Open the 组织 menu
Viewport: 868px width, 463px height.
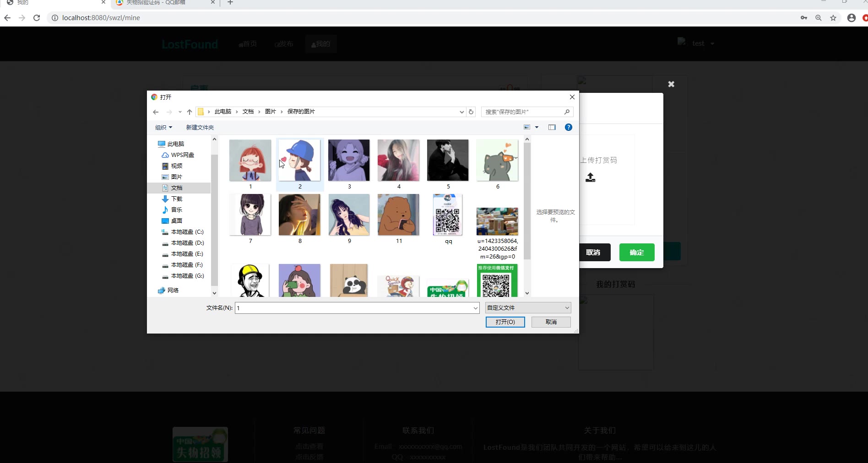[x=163, y=127]
